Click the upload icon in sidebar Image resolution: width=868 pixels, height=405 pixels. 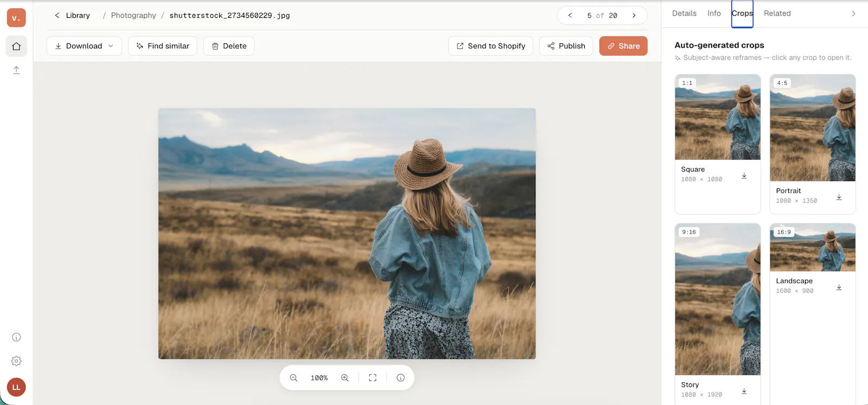point(16,70)
